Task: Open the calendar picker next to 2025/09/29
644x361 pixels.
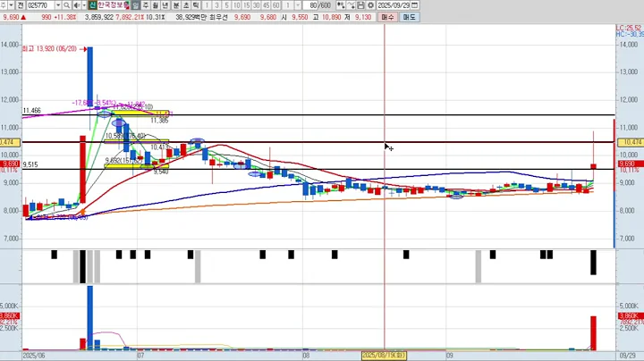Action: click(x=415, y=5)
